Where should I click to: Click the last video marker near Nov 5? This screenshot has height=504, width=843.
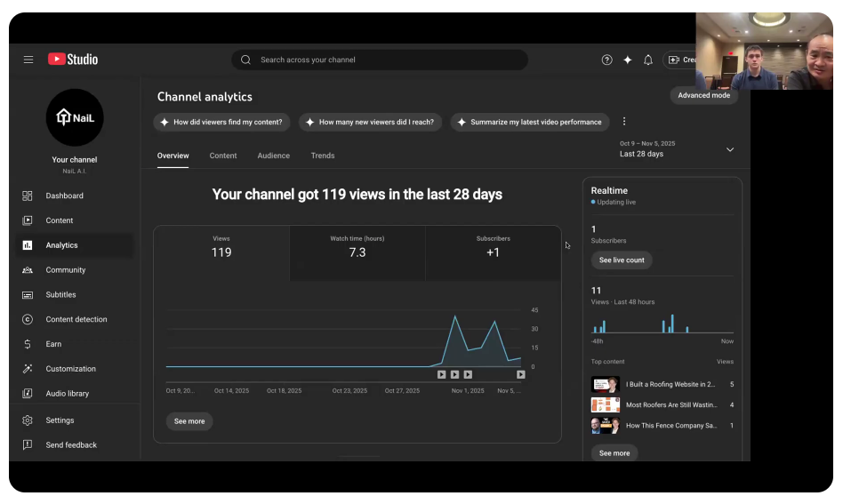pyautogui.click(x=520, y=374)
